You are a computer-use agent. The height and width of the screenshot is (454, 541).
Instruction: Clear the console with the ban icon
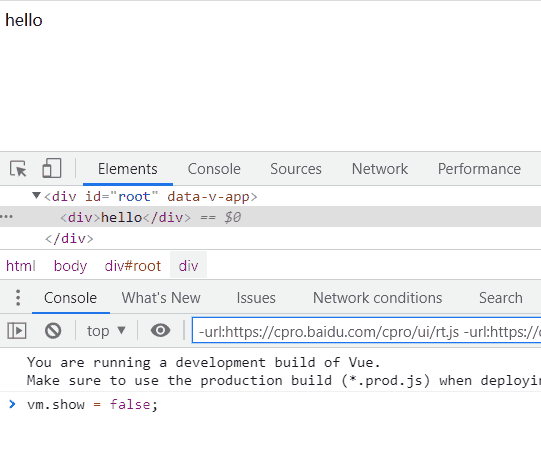coord(53,331)
